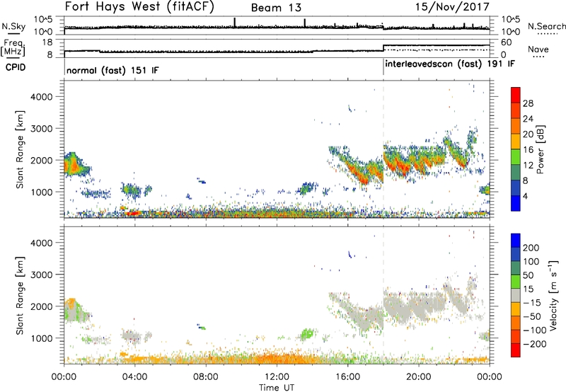Click 'Slant Range [km]' label of velocity panel
The width and height of the screenshot is (566, 392).
(x=20, y=296)
